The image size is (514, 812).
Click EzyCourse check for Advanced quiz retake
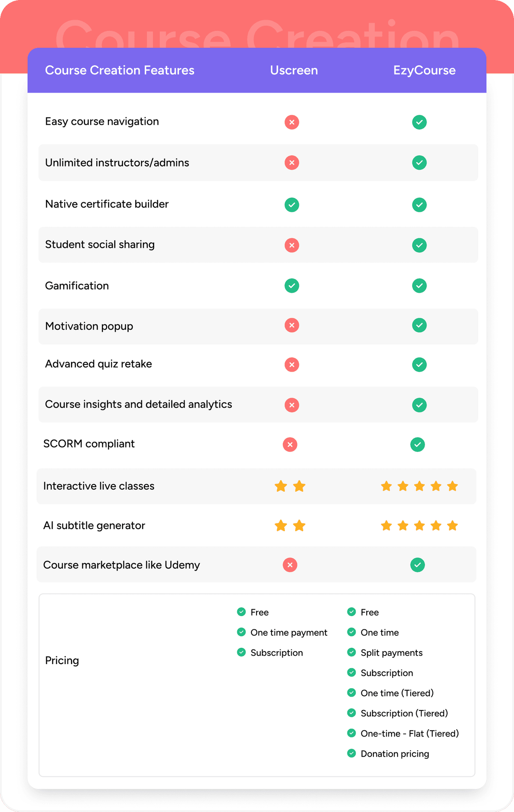419,365
